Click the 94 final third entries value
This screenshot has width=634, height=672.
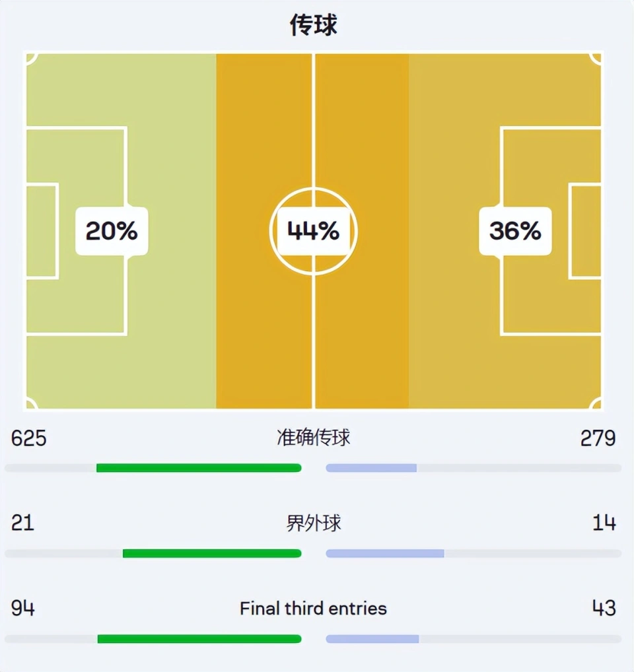coord(22,608)
